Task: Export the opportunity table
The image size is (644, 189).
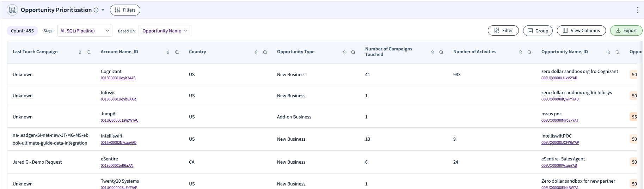Action: tap(626, 31)
